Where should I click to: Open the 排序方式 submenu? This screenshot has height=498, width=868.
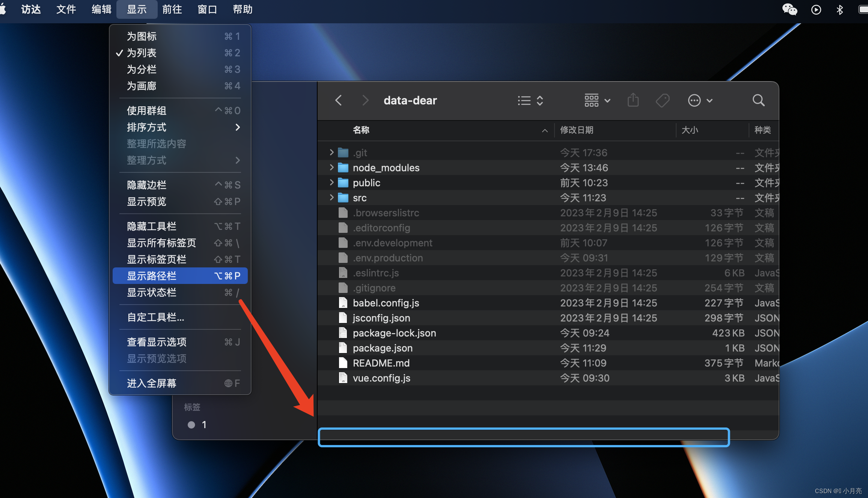[180, 127]
